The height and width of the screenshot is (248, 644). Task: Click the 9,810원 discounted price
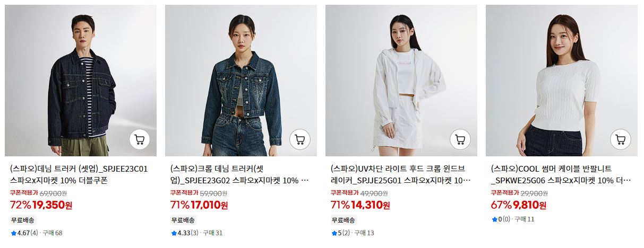tap(529, 205)
